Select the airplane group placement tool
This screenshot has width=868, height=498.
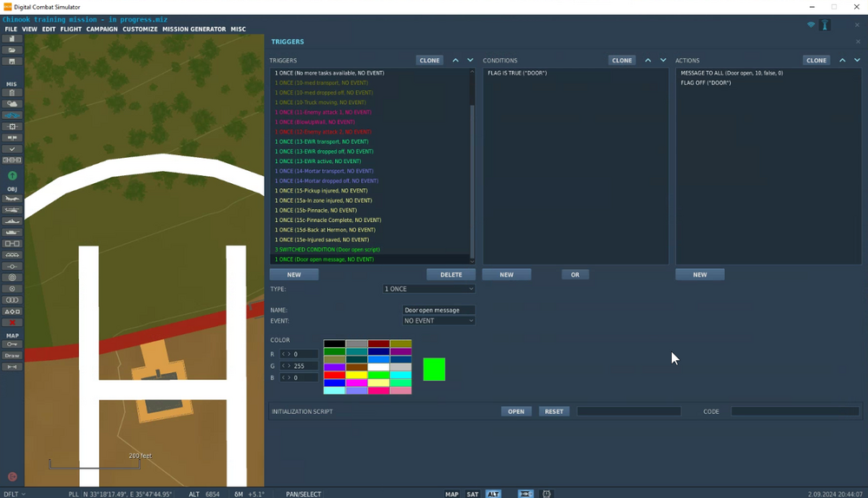(x=11, y=199)
